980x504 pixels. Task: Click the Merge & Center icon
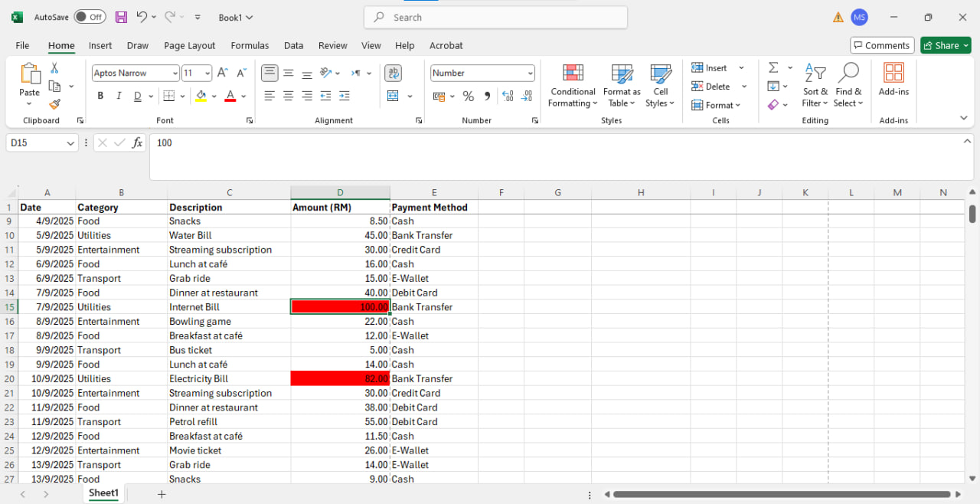393,97
